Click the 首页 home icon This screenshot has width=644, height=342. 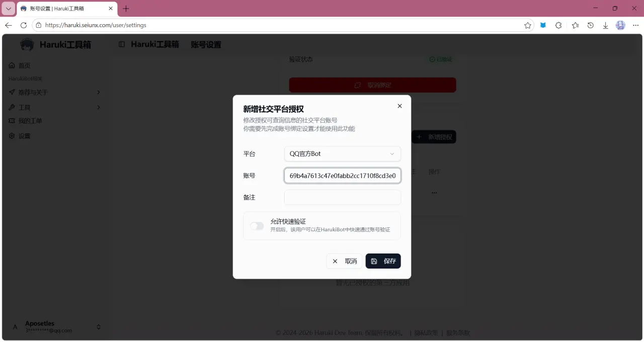pyautogui.click(x=12, y=65)
